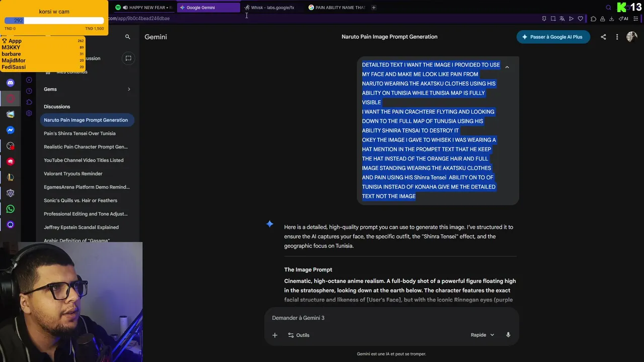The image size is (644, 362).
Task: Click the browser address bar URL
Action: coord(139,19)
